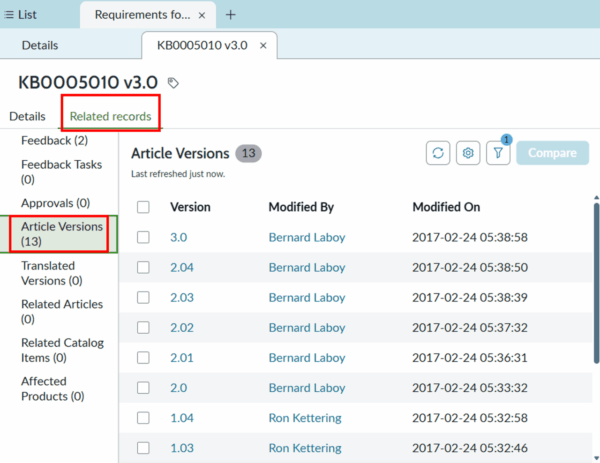The height and width of the screenshot is (463, 600).
Task: Check the box for version 2.02
Action: pyautogui.click(x=143, y=327)
